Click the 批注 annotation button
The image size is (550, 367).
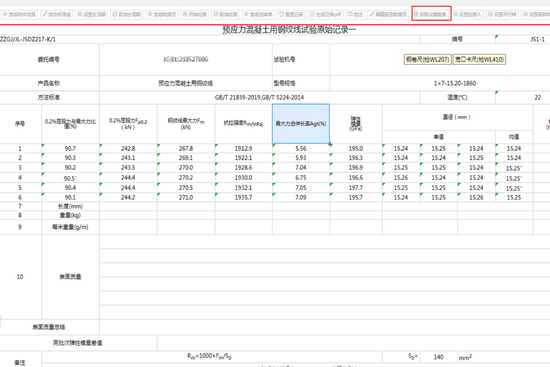point(355,14)
